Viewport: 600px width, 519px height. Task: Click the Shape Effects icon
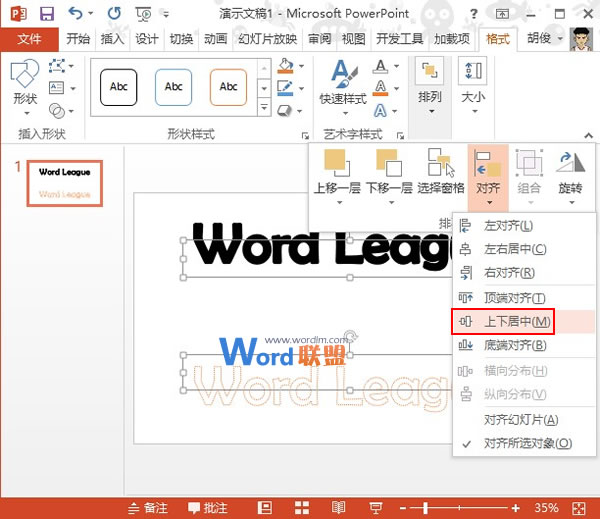[285, 111]
